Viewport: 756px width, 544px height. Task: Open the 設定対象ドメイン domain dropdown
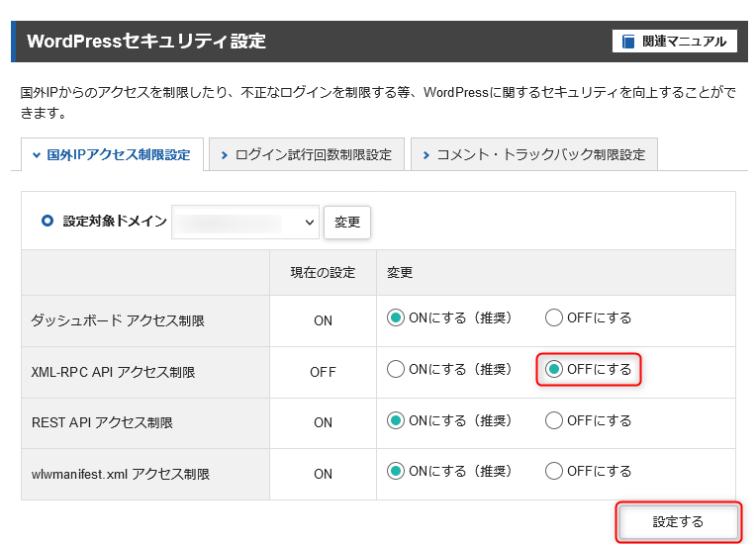(x=245, y=223)
